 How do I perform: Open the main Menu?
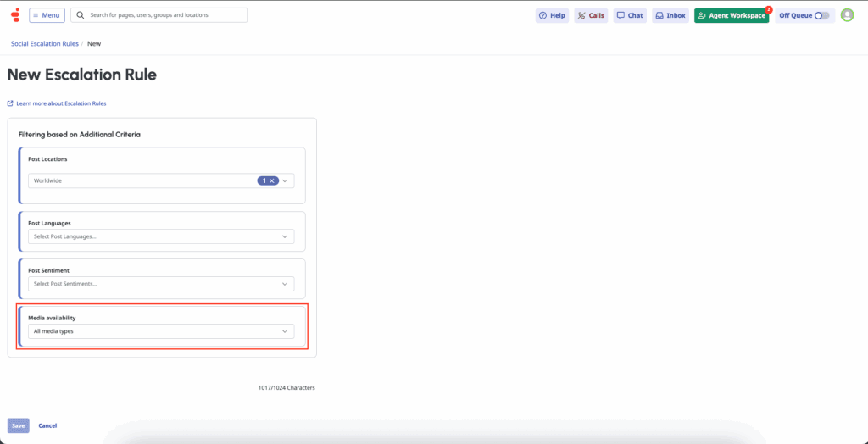coord(47,15)
